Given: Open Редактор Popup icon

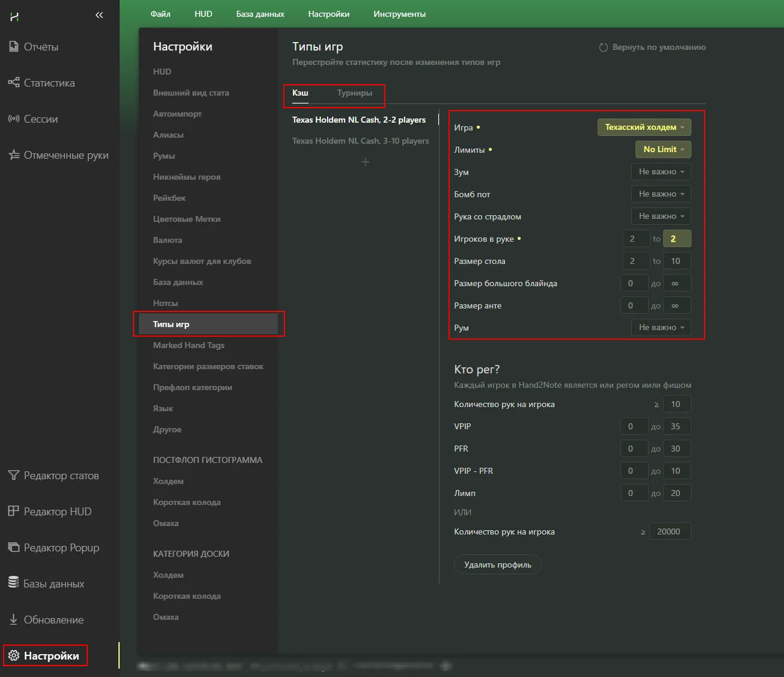Looking at the screenshot, I should click(14, 548).
